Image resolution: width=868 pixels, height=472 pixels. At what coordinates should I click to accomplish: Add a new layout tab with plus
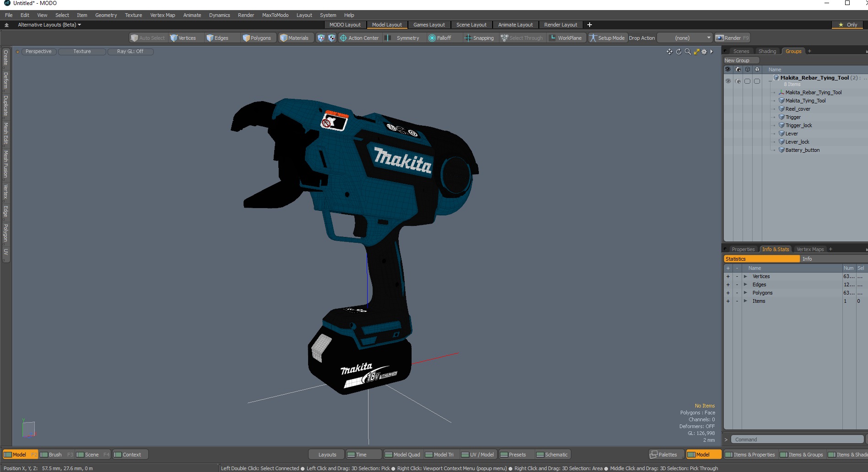pos(590,25)
